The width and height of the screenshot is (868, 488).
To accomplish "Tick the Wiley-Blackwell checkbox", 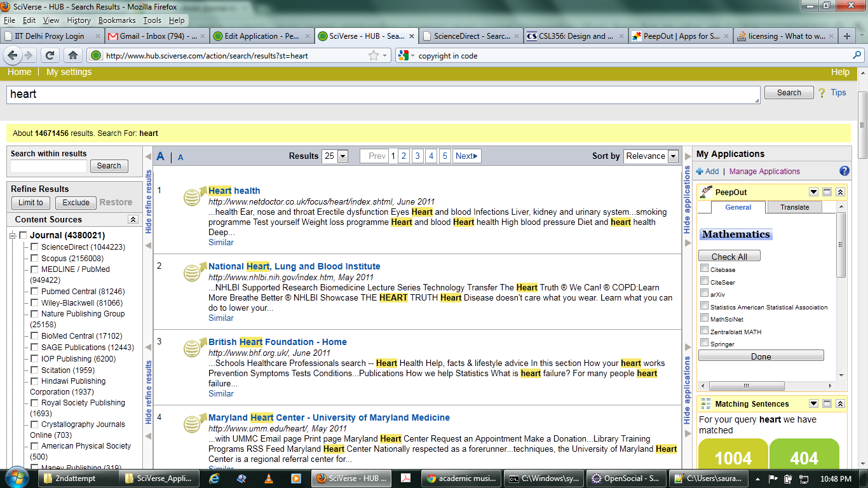I will pyautogui.click(x=34, y=303).
